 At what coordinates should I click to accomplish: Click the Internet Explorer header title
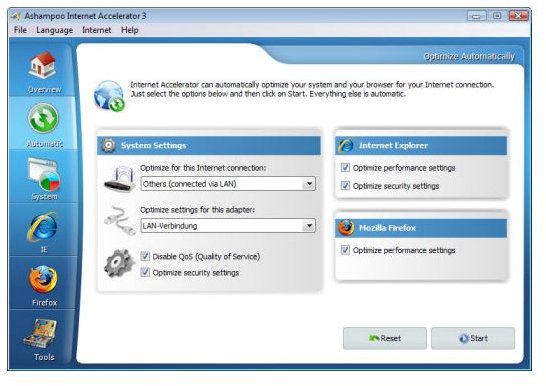[x=393, y=145]
